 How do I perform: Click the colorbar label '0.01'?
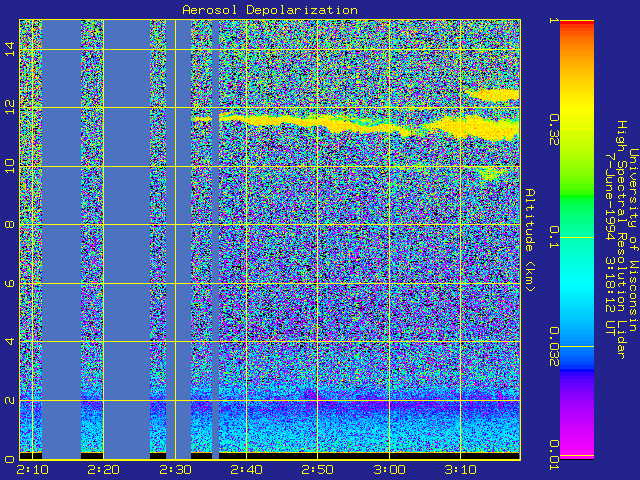pos(554,455)
